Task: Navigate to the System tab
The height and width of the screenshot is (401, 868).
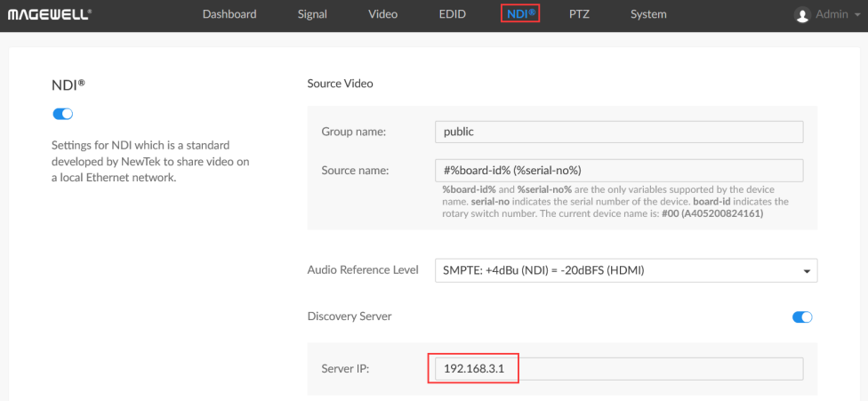Action: pos(648,14)
